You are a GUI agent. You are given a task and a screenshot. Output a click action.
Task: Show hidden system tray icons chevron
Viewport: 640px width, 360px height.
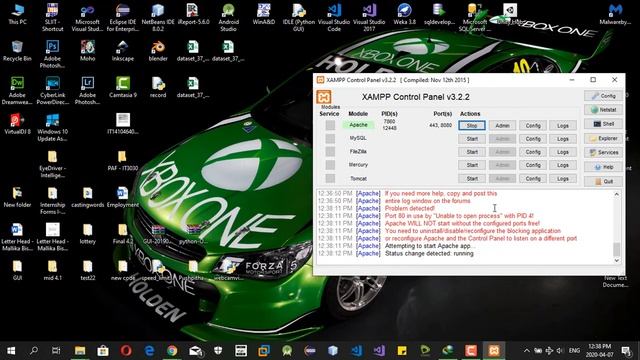(x=527, y=350)
